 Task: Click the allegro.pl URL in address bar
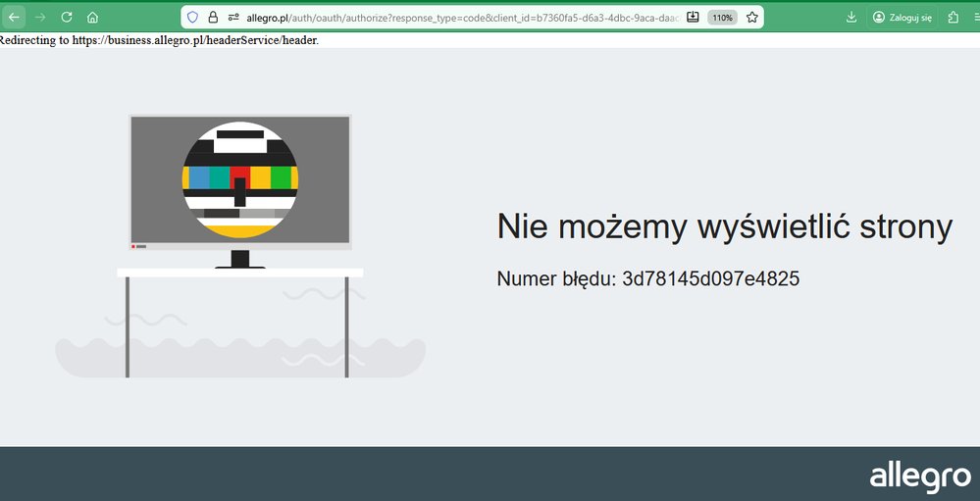click(x=463, y=18)
